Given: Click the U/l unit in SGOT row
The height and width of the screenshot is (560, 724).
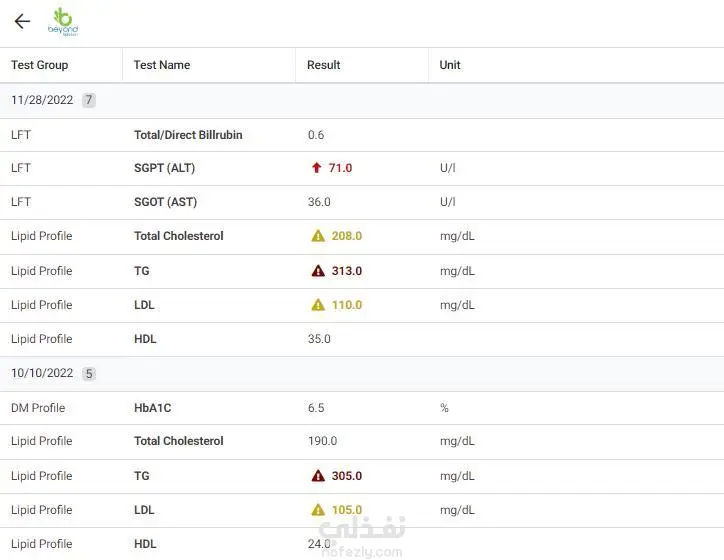Looking at the screenshot, I should tap(447, 202).
